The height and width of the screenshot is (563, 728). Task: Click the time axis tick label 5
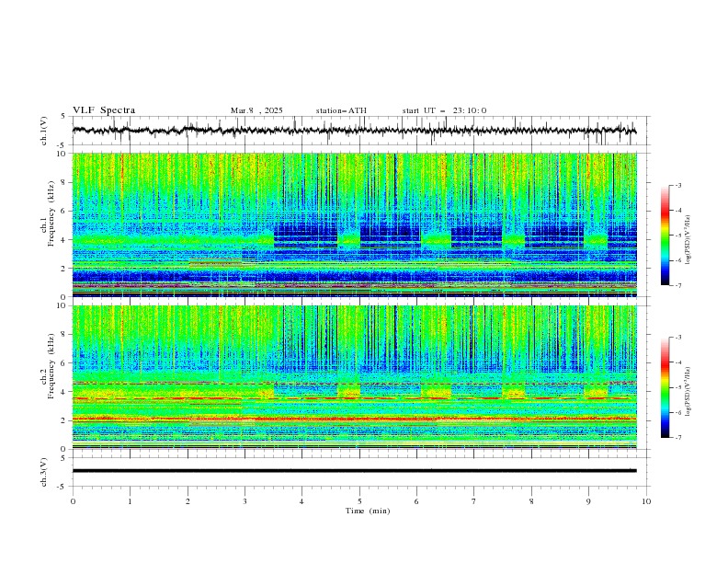(359, 501)
